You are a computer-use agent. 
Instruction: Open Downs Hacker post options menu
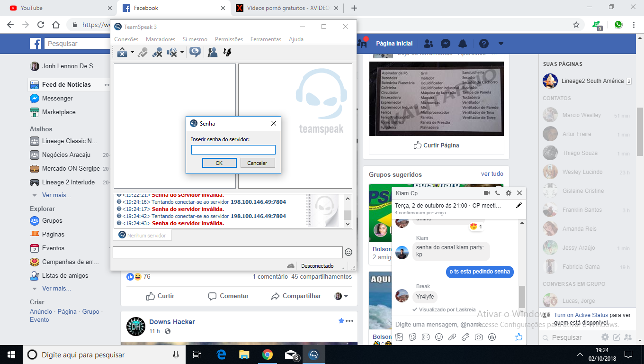[x=349, y=321]
